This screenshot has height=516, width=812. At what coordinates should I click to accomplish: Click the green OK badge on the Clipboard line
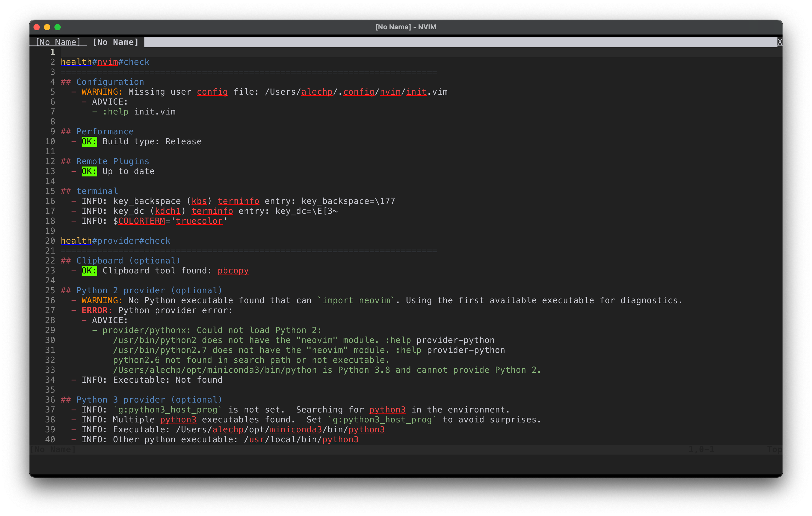(89, 271)
